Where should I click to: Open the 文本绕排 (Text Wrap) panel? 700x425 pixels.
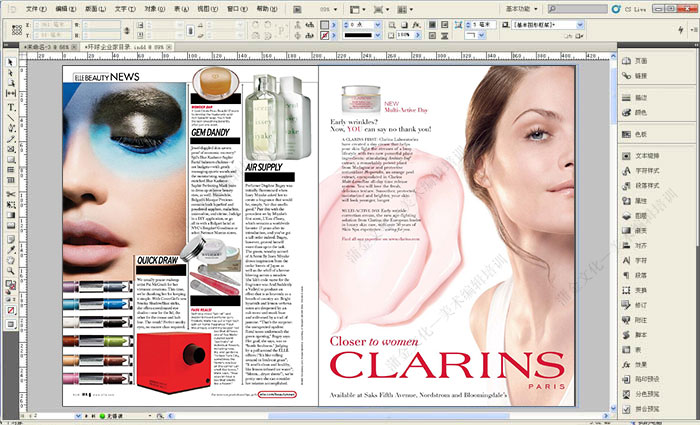[x=641, y=156]
